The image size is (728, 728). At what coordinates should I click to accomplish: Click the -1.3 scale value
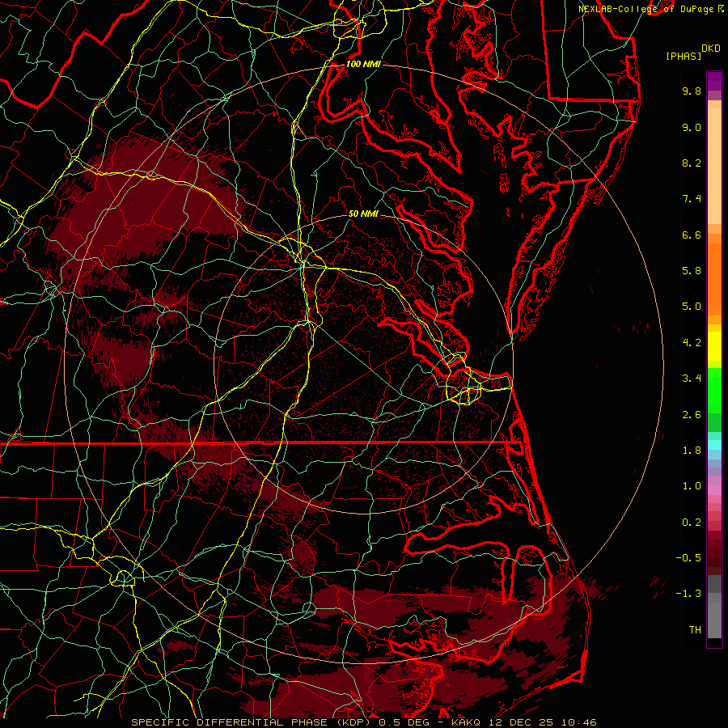pyautogui.click(x=688, y=594)
